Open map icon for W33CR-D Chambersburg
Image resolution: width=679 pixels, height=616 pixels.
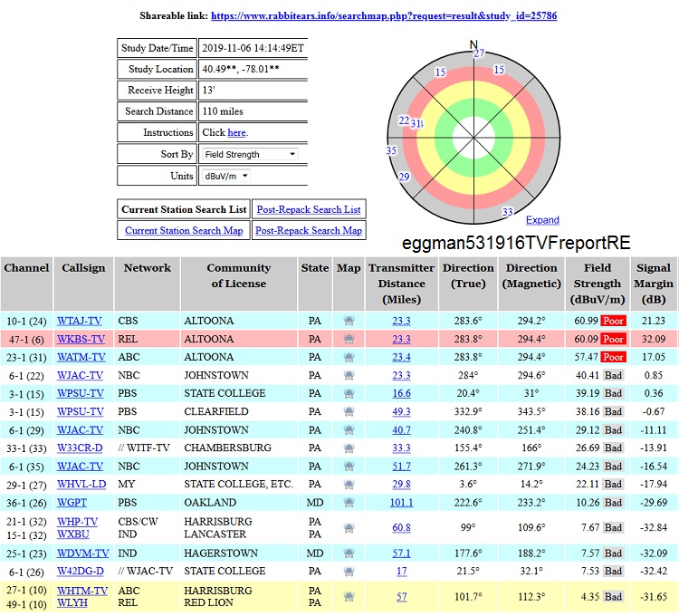click(348, 448)
